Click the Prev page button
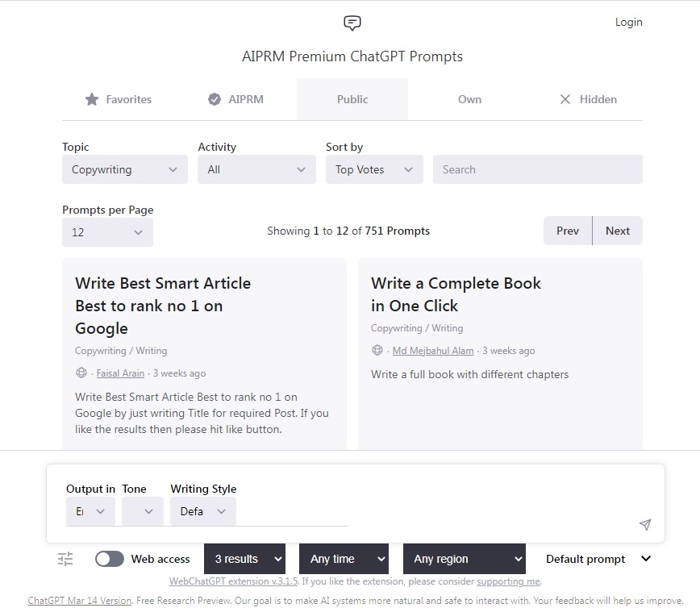The width and height of the screenshot is (700, 608). 568,231
